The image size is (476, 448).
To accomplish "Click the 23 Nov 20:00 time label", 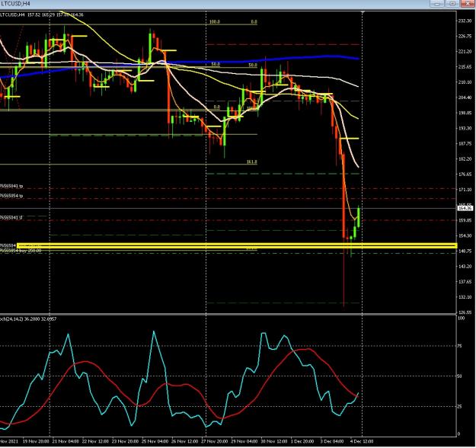I will click(x=125, y=441).
